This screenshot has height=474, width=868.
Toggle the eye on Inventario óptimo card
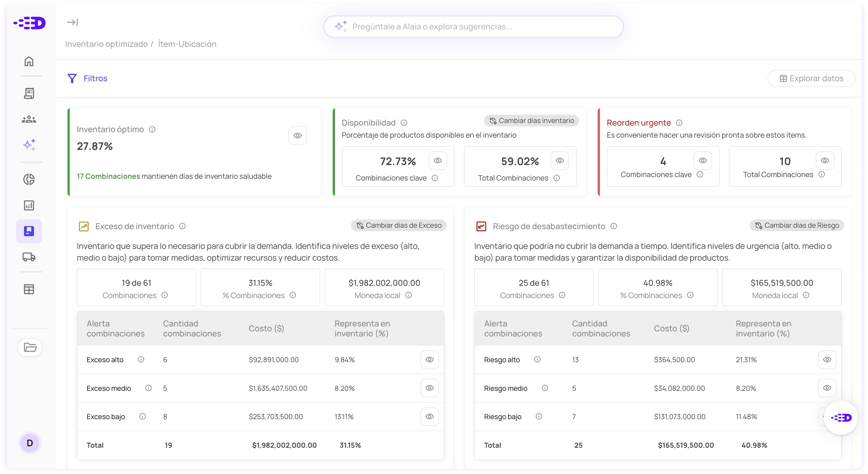click(298, 135)
